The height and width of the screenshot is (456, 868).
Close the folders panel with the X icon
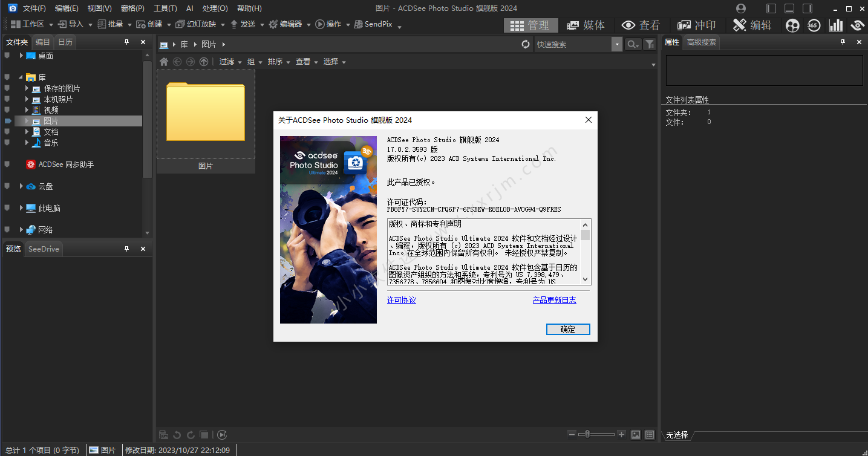click(143, 42)
